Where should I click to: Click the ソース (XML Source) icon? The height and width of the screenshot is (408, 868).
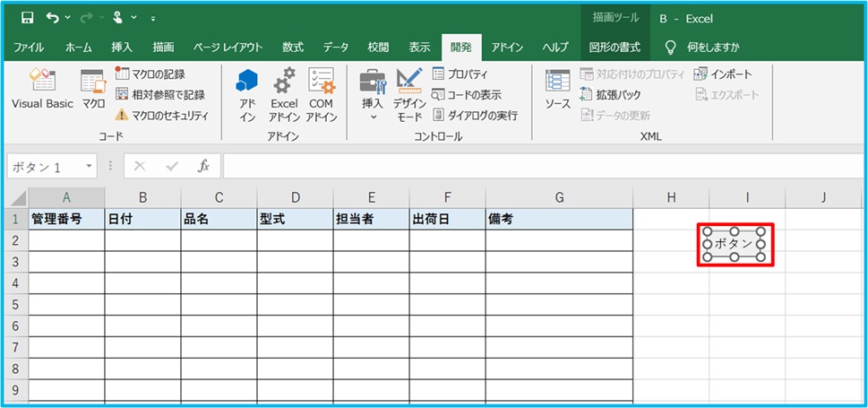click(558, 90)
